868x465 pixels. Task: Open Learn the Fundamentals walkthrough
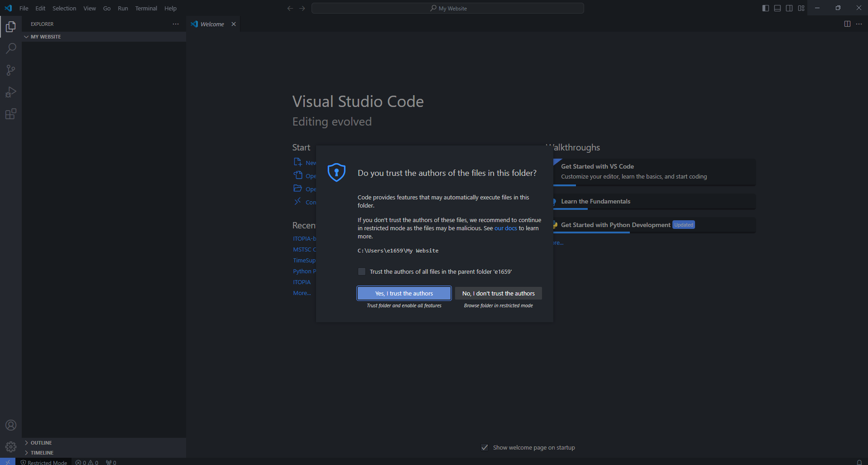tap(654, 202)
